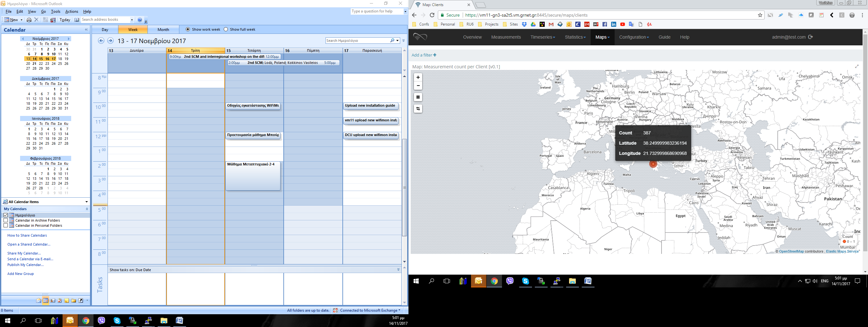
Task: Open Outlook File menu
Action: point(9,11)
